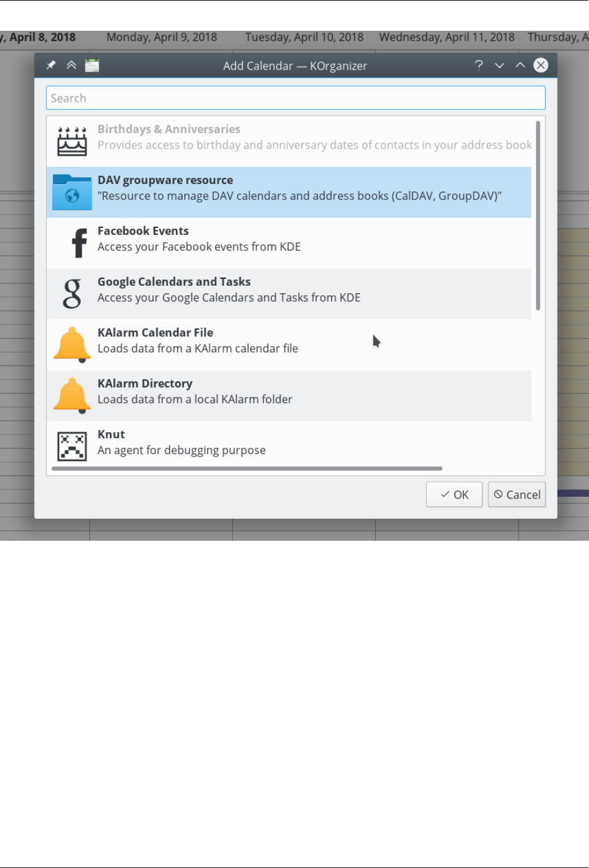Click the Facebook Events logo icon
Screen dimensions: 589x868
(79, 242)
